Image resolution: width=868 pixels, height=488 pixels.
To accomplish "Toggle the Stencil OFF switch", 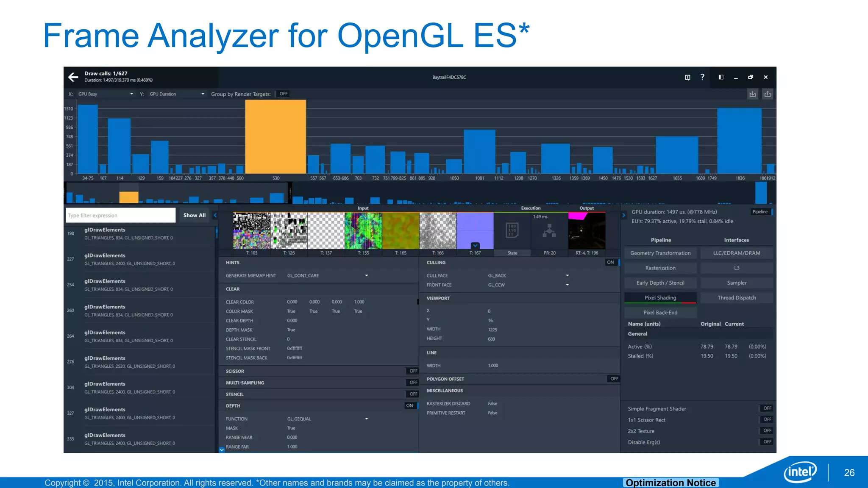I will click(413, 394).
